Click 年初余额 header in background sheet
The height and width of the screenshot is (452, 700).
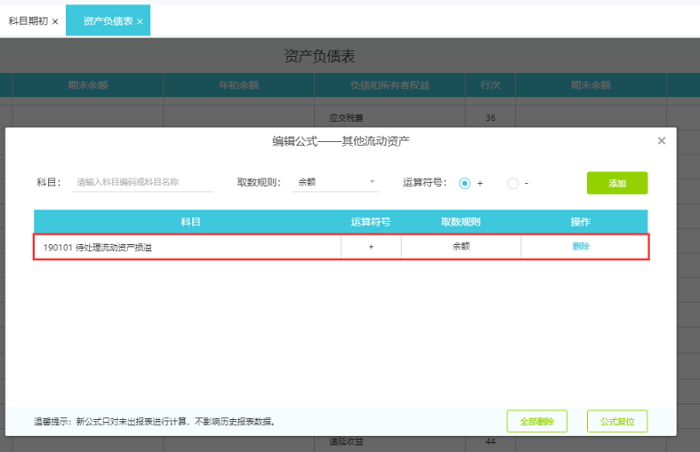tap(239, 85)
